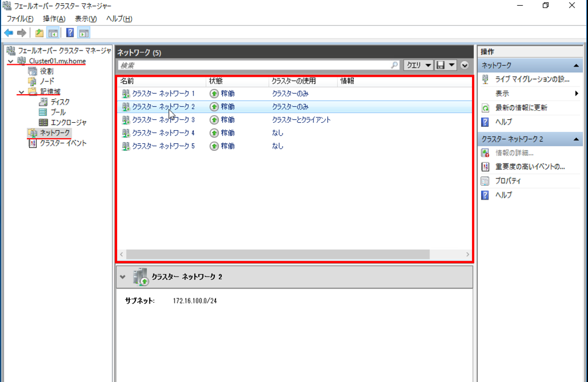Open ライブ マイグレーションの設定 action

pyautogui.click(x=532, y=79)
